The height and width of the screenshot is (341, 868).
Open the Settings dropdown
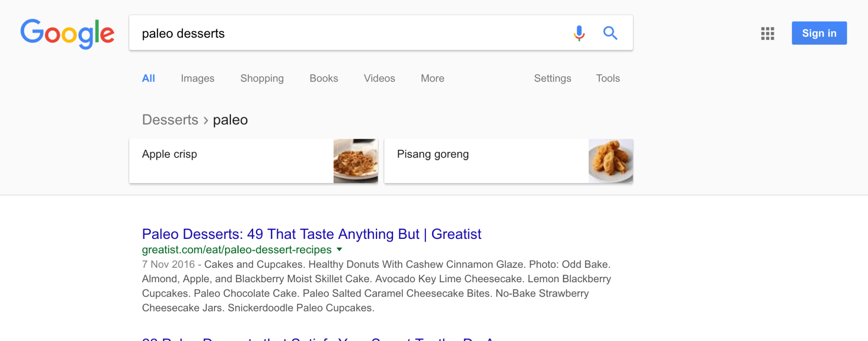552,78
